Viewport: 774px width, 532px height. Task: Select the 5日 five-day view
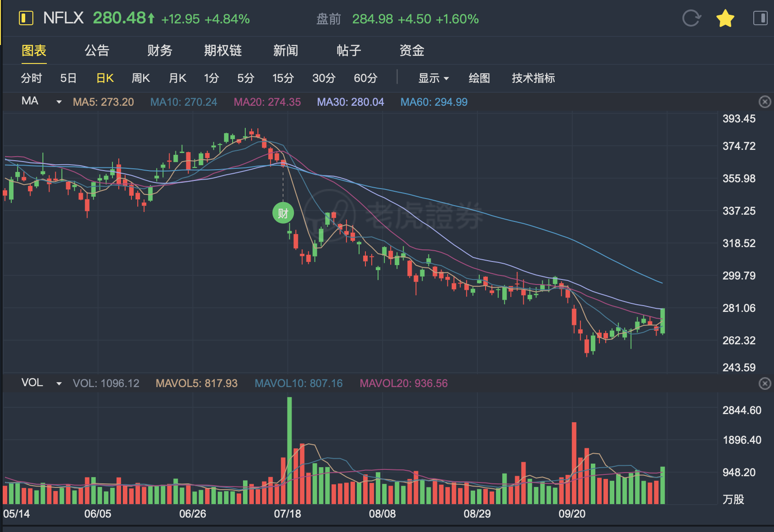coord(68,78)
